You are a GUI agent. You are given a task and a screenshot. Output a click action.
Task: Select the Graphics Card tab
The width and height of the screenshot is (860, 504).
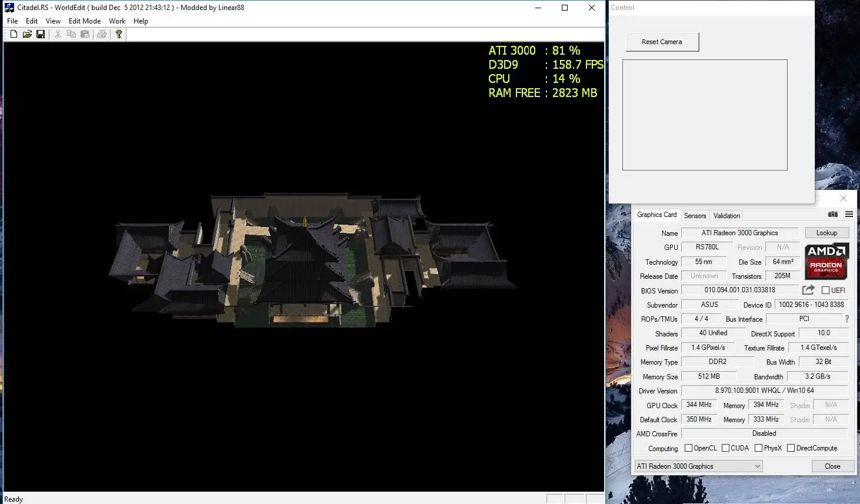click(656, 215)
